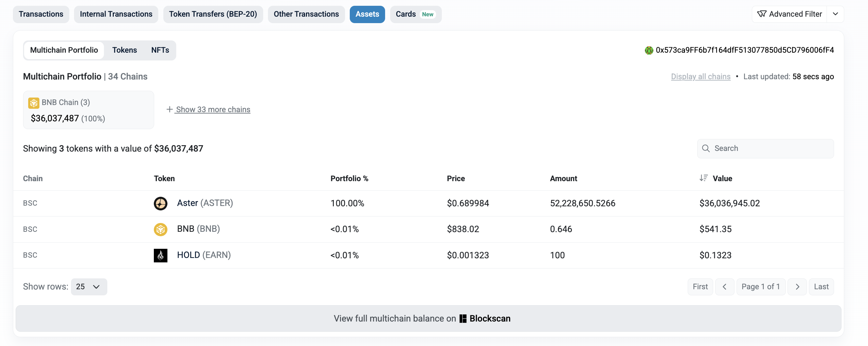Click the BNB token logo in the token list

click(160, 229)
